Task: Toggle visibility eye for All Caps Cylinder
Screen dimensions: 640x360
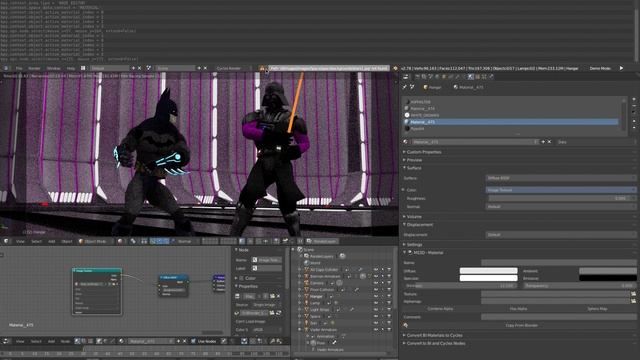Action: tap(376, 269)
